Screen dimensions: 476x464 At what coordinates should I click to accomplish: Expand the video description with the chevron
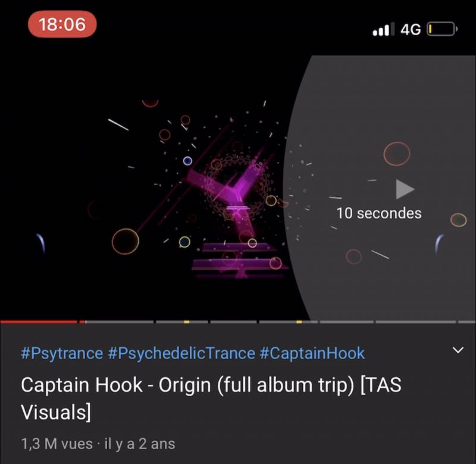[x=458, y=350]
